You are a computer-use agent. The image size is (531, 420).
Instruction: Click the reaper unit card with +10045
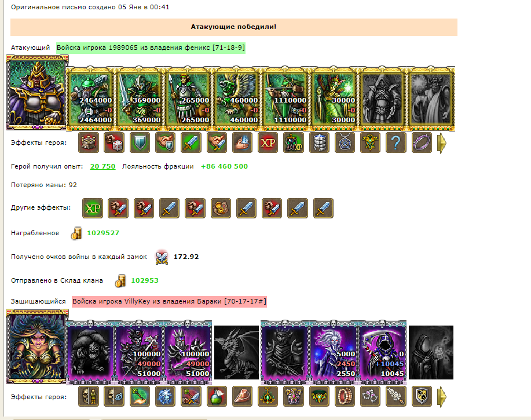tap(382, 352)
